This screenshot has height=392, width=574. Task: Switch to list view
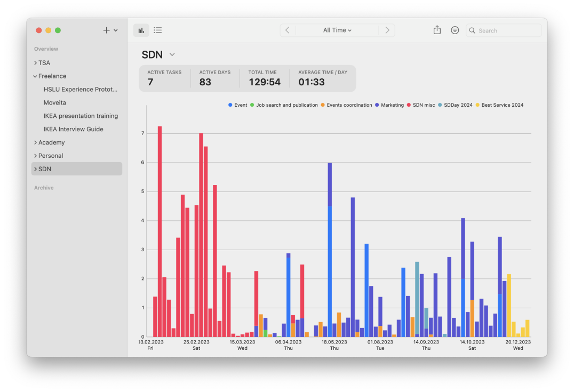(x=158, y=30)
